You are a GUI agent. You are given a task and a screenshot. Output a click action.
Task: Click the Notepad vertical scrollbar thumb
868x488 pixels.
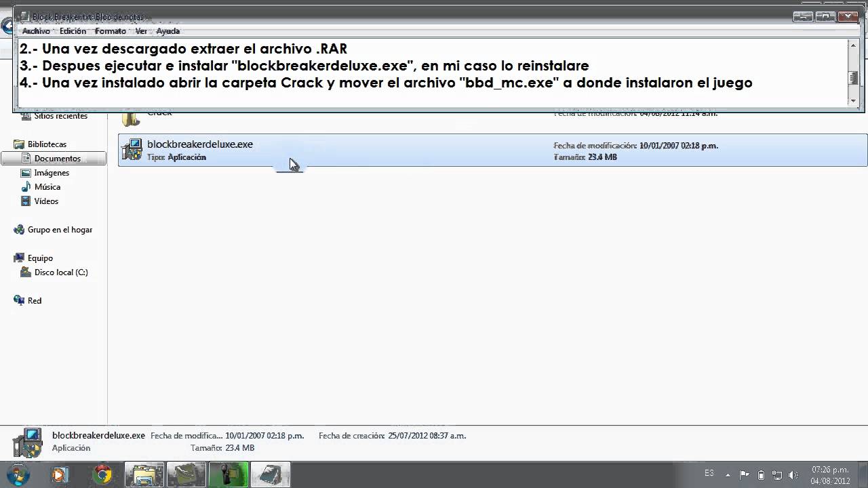853,77
